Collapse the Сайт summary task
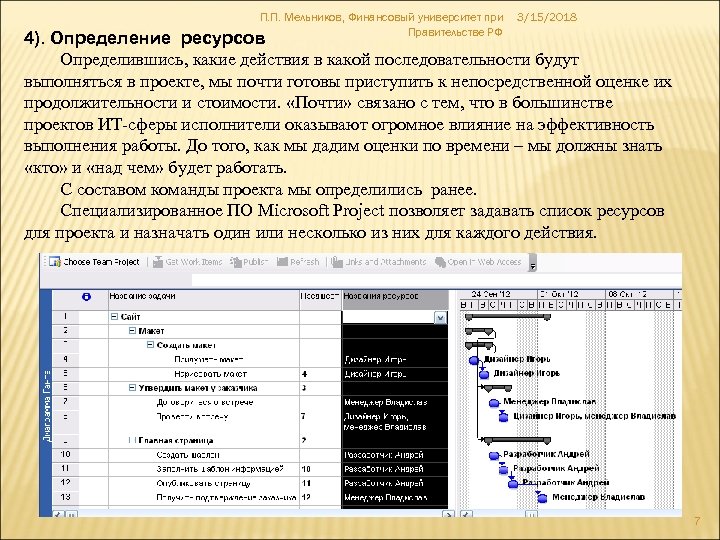The image size is (720, 540). pyautogui.click(x=114, y=317)
